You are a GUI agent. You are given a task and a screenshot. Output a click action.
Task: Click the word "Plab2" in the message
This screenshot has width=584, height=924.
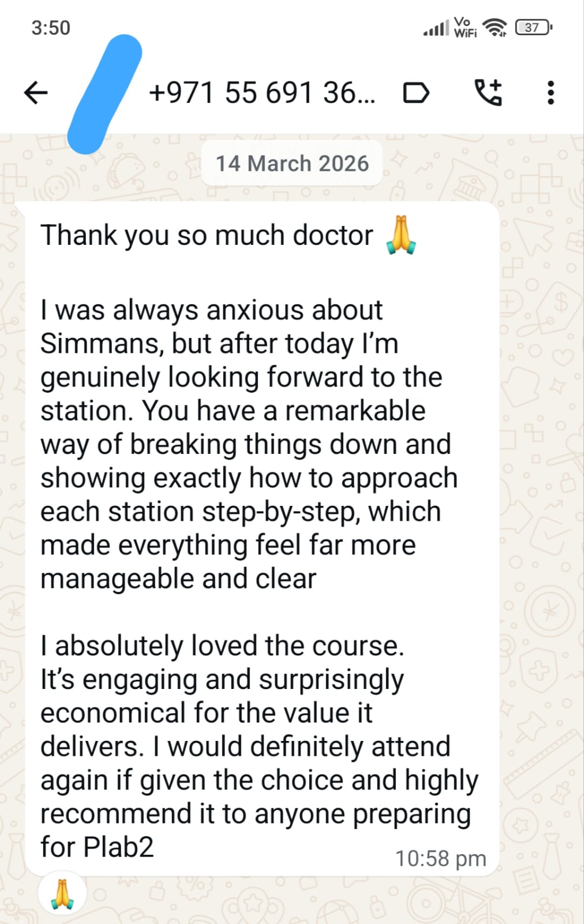click(x=118, y=847)
